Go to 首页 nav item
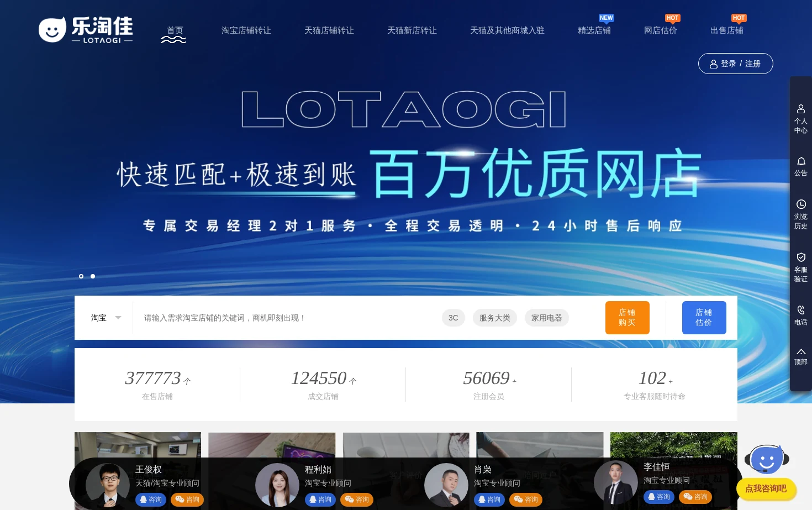This screenshot has width=812, height=510. coord(175,30)
